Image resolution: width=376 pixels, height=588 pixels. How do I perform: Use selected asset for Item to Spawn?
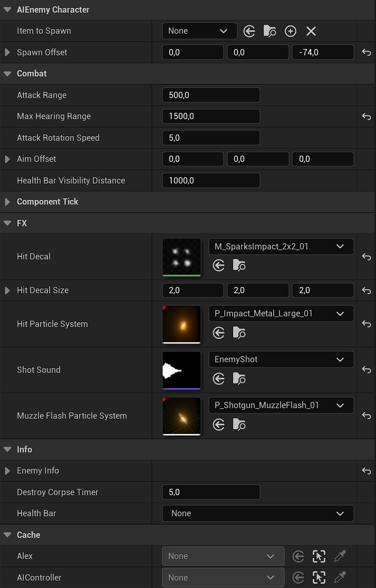click(249, 31)
